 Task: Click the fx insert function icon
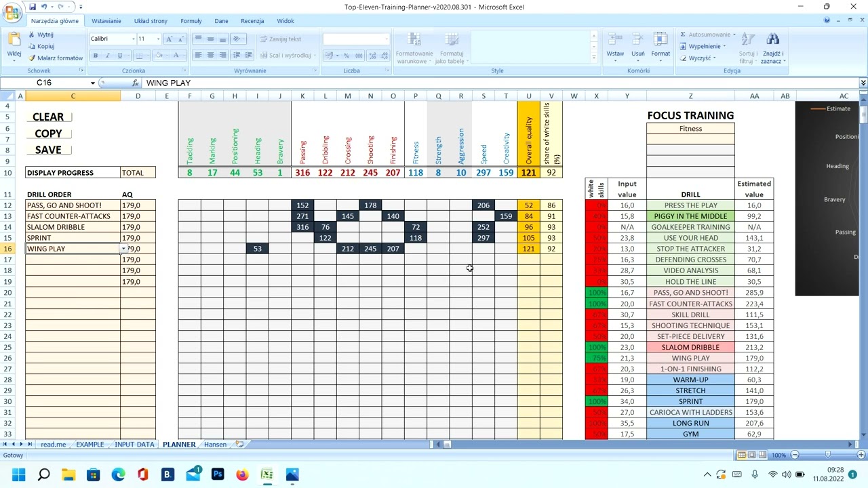coord(136,83)
